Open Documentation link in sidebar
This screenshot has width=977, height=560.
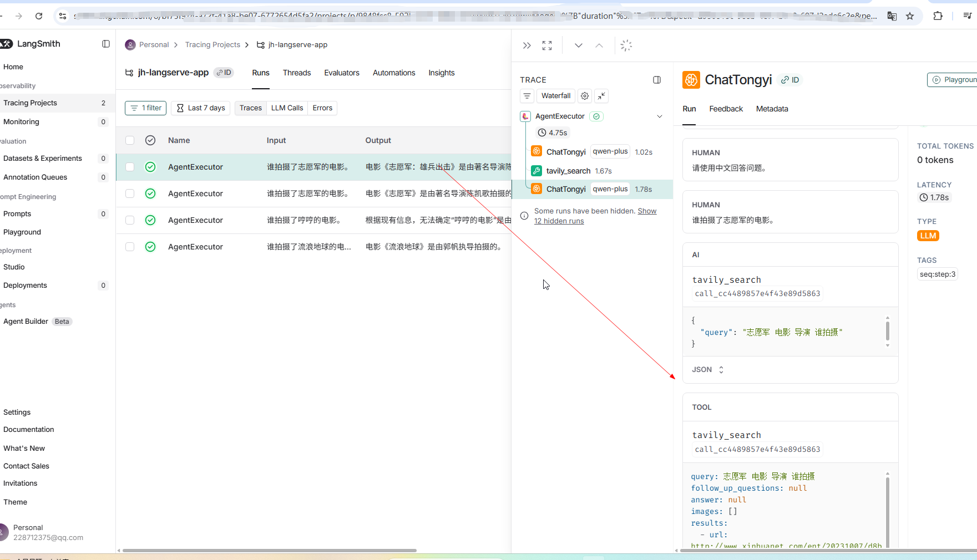[29, 430]
